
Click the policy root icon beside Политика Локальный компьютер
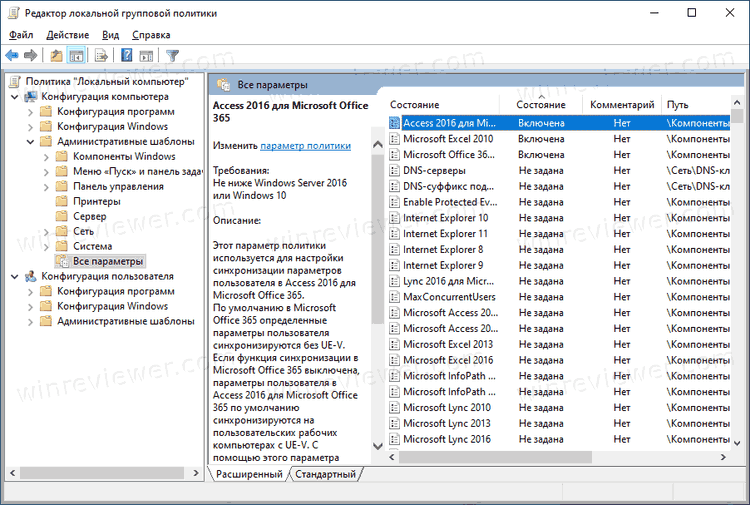point(15,81)
